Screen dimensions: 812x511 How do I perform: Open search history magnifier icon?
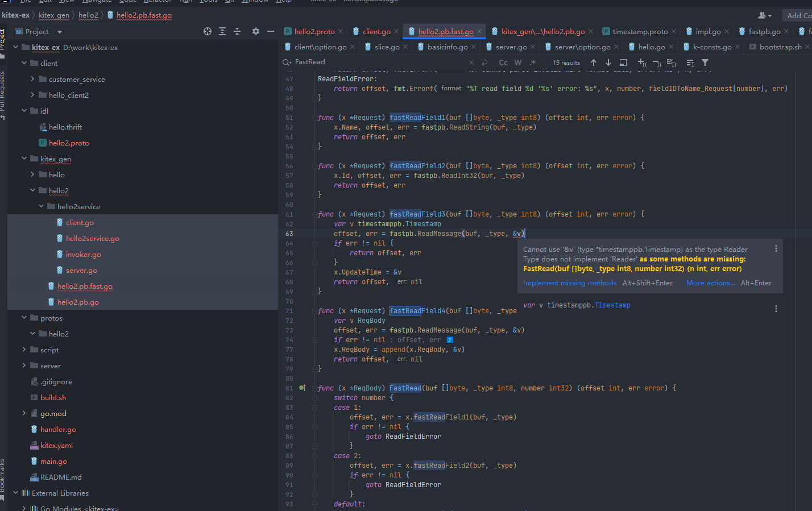click(x=287, y=62)
